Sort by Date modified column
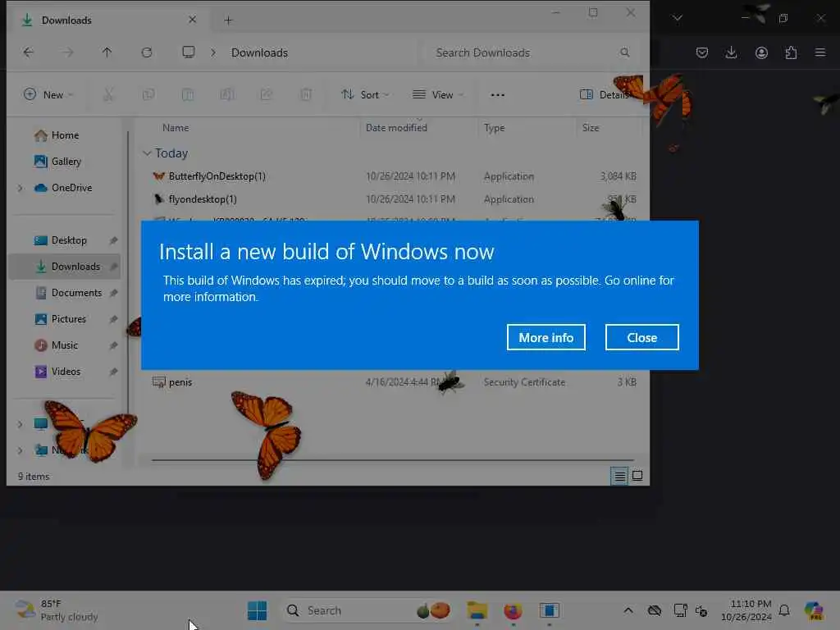This screenshot has height=630, width=840. pos(396,128)
